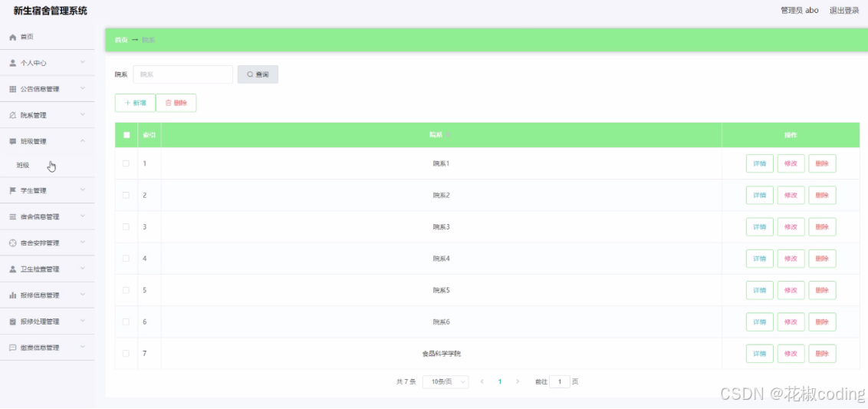868x409 pixels.
Task: Check the box for row 食品科学学院
Action: (127, 353)
